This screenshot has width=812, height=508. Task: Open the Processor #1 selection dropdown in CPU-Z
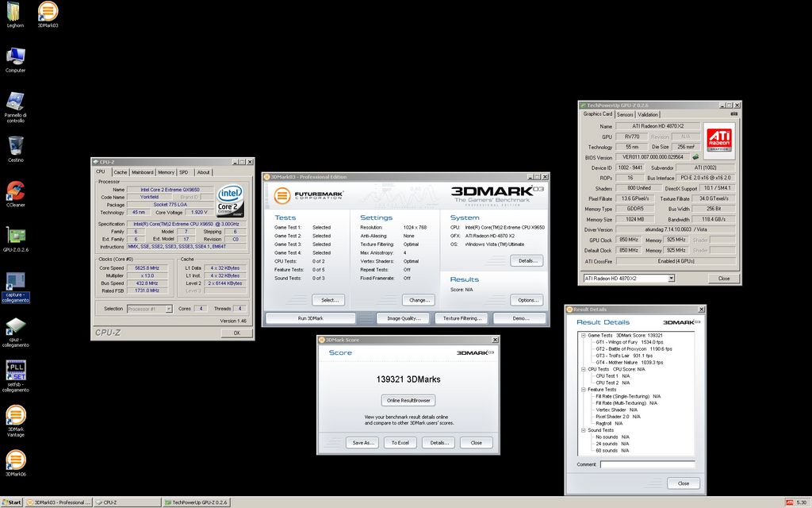click(150, 309)
